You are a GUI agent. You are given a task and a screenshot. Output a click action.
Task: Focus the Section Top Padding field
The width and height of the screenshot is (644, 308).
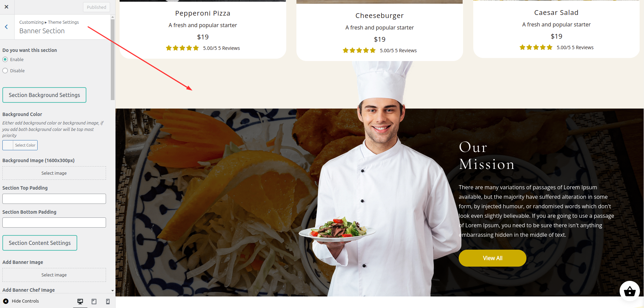[x=54, y=199]
